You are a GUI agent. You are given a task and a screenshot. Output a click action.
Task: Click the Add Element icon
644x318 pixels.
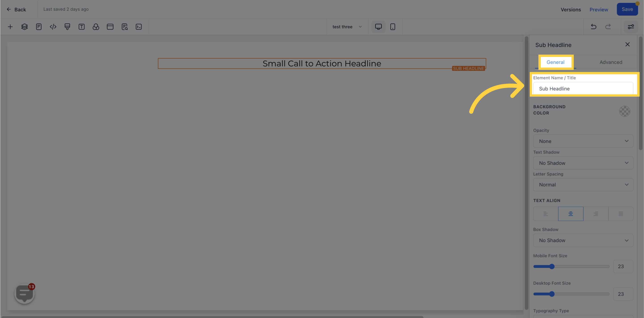click(10, 27)
